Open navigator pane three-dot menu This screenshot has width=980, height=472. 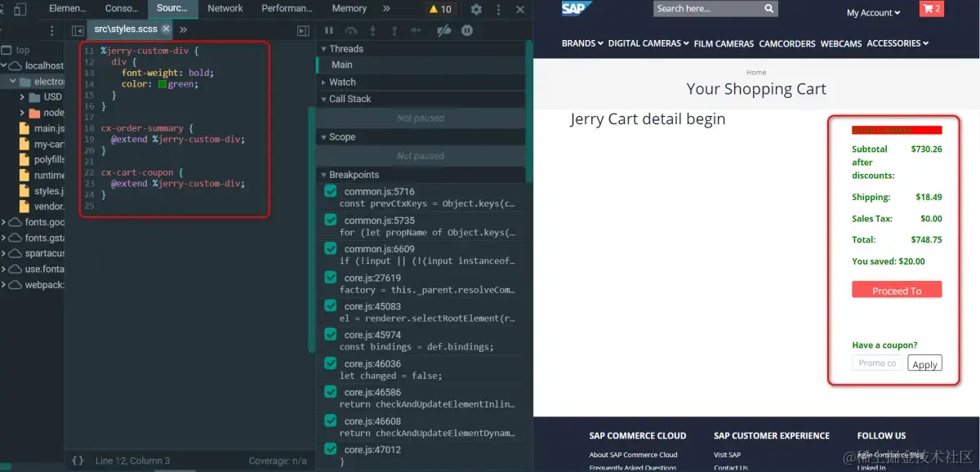coord(52,30)
